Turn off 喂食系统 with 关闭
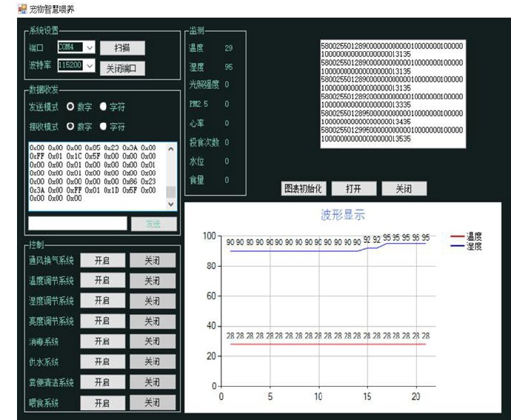 click(153, 403)
